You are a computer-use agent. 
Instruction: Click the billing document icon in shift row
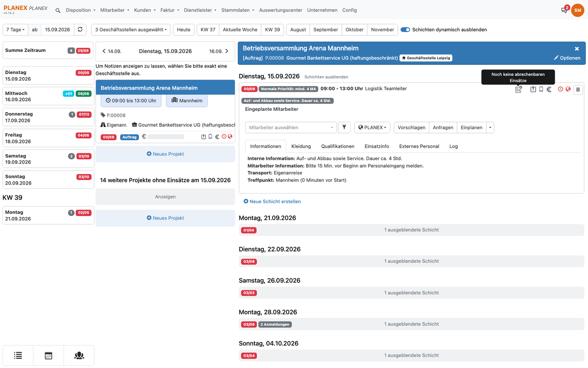pos(518,89)
